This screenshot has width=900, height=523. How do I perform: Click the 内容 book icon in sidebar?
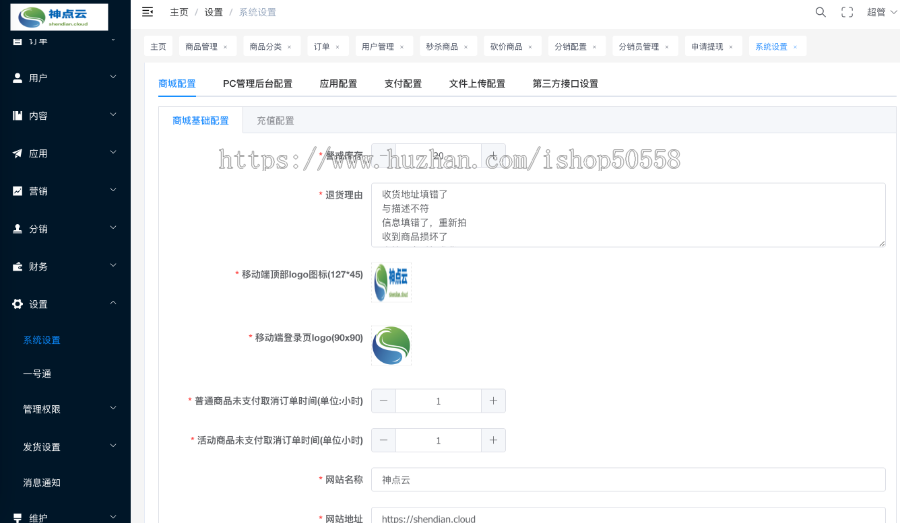click(x=17, y=115)
